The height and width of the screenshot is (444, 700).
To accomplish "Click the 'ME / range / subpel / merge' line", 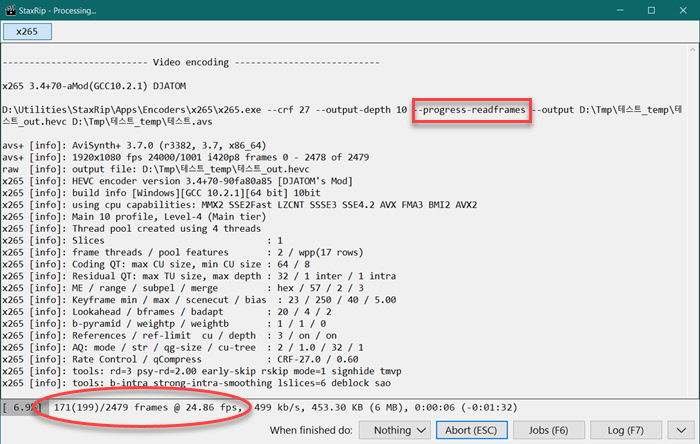I will 183,288.
